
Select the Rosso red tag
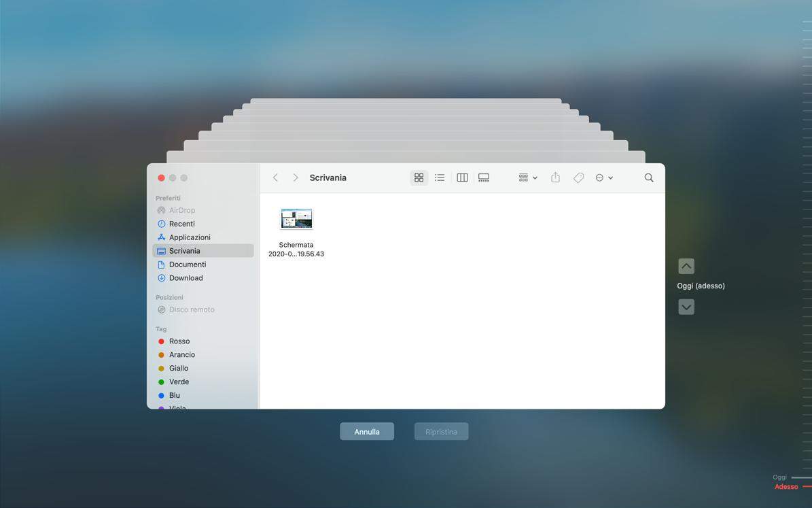179,341
